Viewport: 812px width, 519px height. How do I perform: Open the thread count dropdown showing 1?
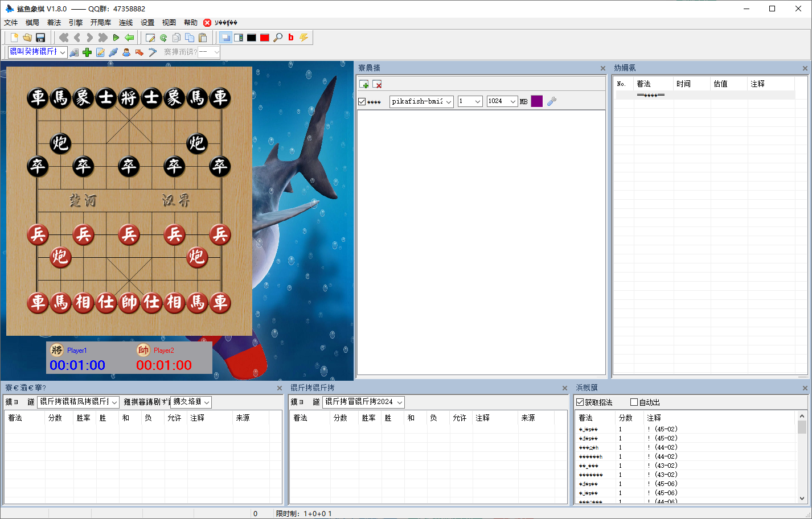click(x=477, y=101)
